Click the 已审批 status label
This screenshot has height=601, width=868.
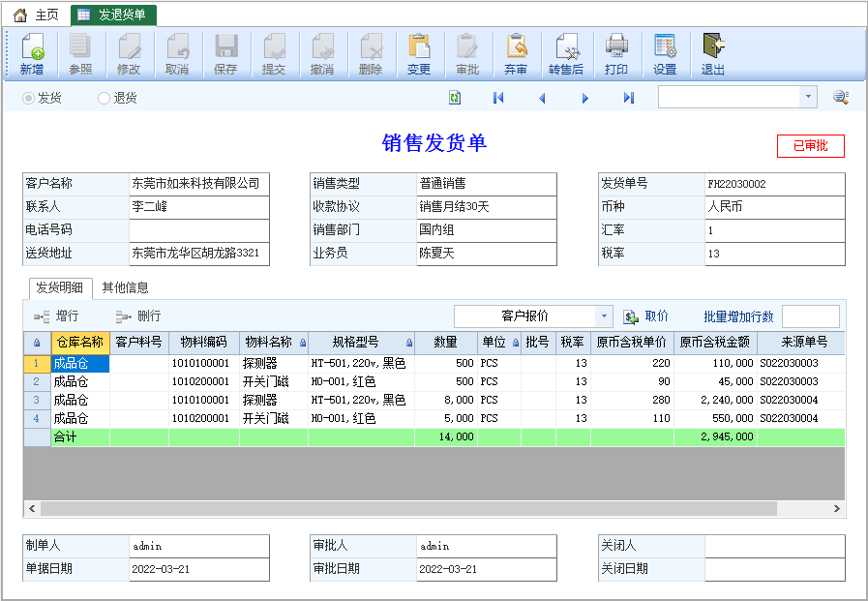811,146
